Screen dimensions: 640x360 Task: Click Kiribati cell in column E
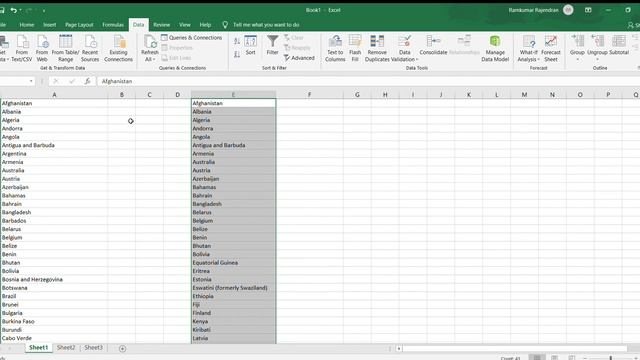click(233, 330)
